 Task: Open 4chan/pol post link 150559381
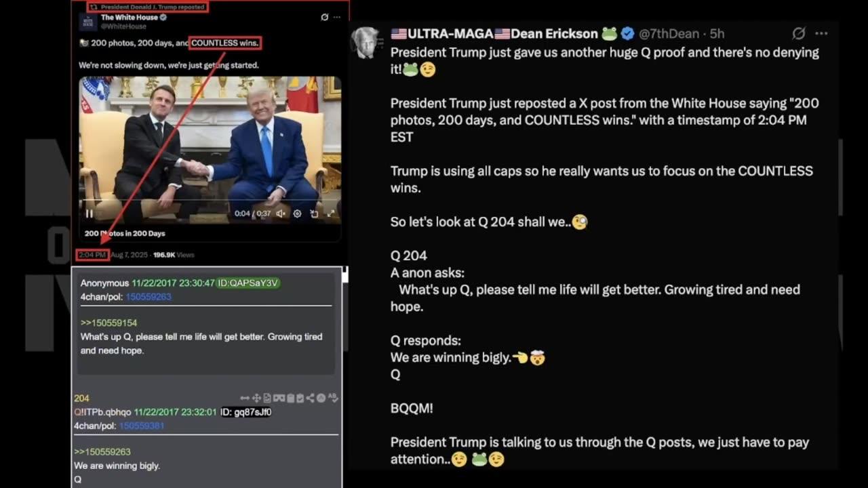pos(142,426)
